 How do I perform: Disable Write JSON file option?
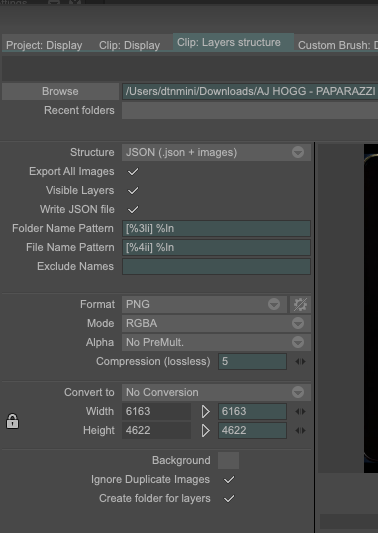click(x=133, y=209)
